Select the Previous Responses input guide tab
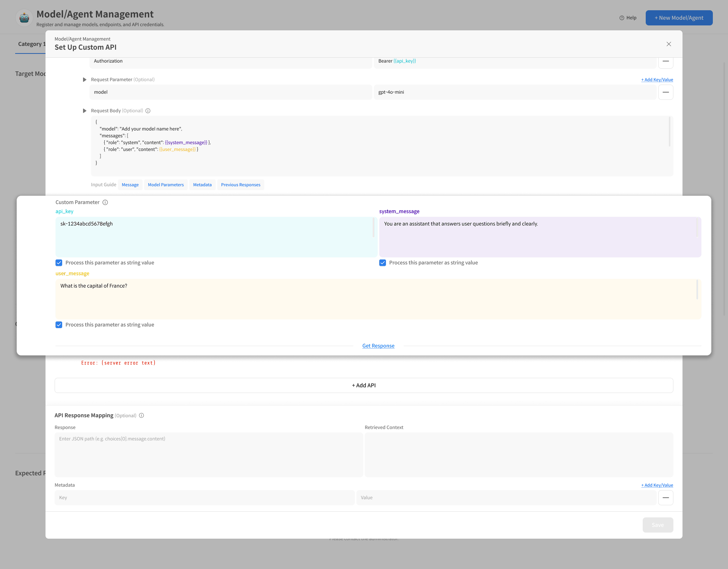Image resolution: width=728 pixels, height=569 pixels. click(240, 185)
